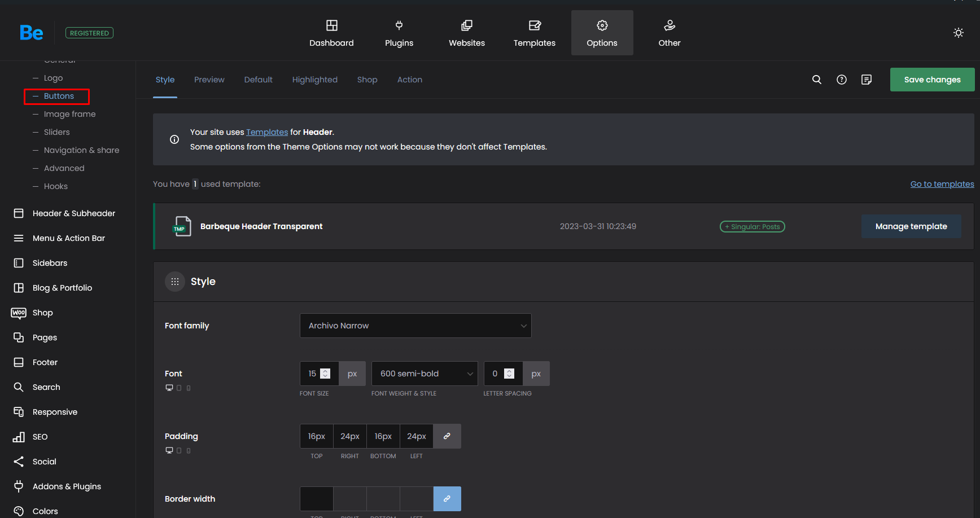
Task: Open Navigation & share settings
Action: [82, 150]
